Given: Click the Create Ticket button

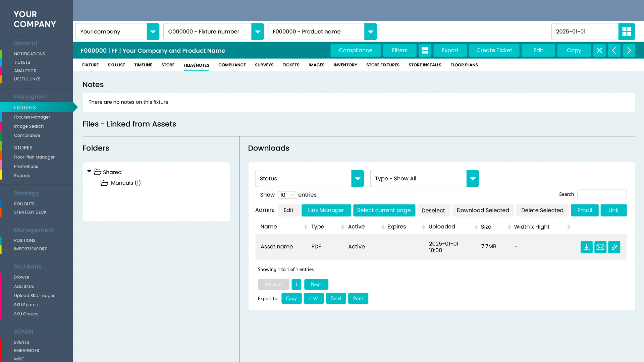Looking at the screenshot, I should pos(494,50).
